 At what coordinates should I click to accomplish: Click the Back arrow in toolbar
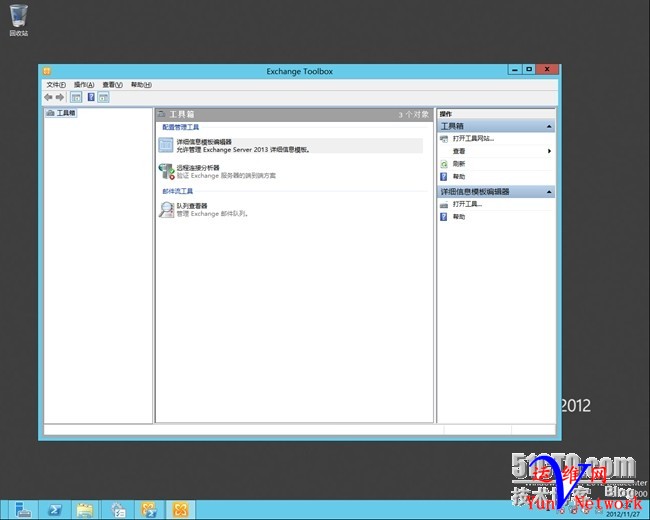pos(48,97)
